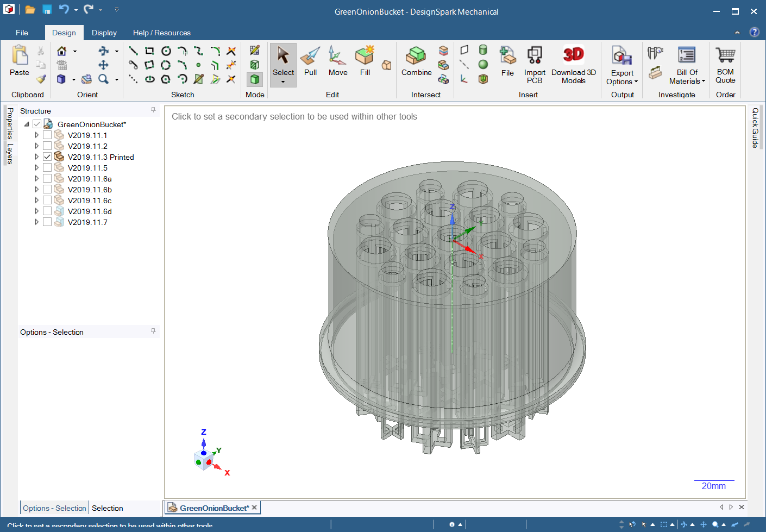Screen dimensions: 766x532
Task: Select the Circle sketch tool
Action: point(166,51)
